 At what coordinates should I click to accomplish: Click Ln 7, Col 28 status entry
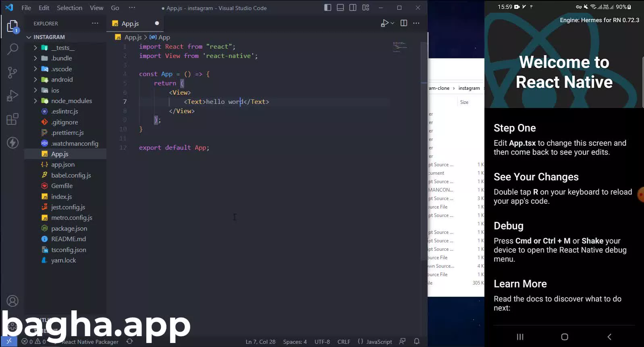(260, 342)
